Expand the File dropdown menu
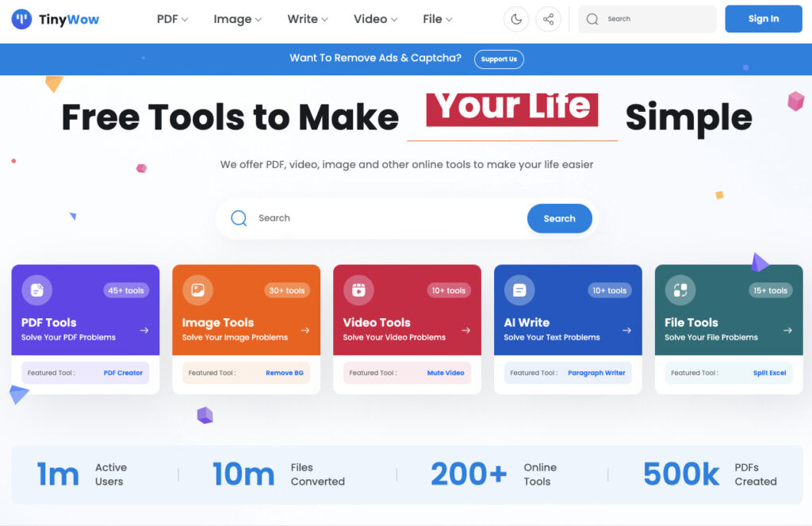 [x=438, y=19]
